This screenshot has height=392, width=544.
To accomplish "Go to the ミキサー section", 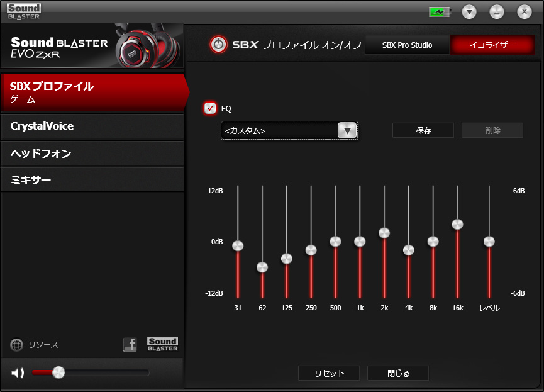I will tap(92, 180).
